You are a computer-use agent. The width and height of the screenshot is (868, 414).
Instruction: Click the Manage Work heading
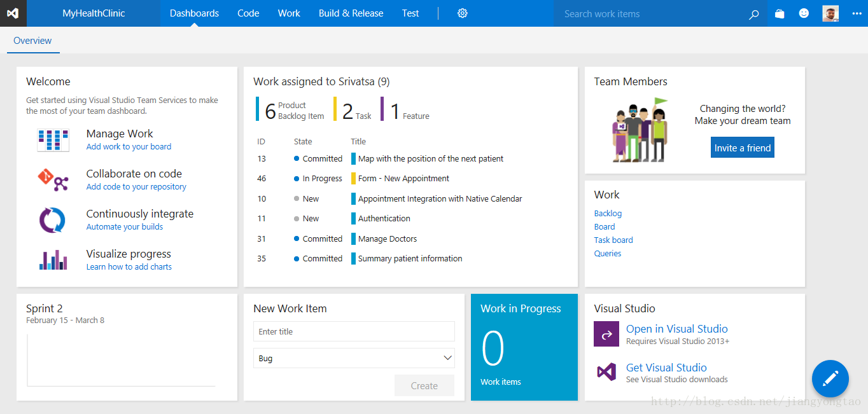120,134
